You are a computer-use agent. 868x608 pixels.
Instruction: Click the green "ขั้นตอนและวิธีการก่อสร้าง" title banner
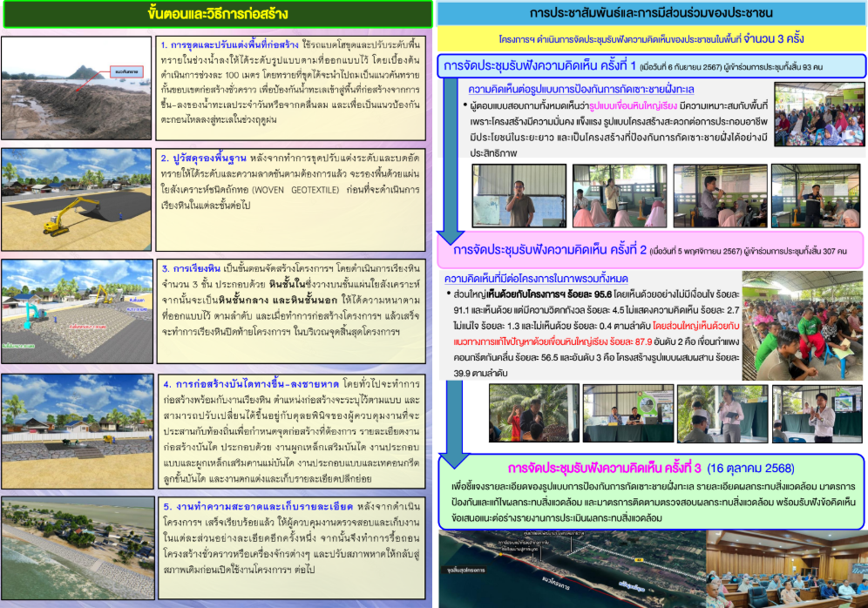pyautogui.click(x=217, y=14)
